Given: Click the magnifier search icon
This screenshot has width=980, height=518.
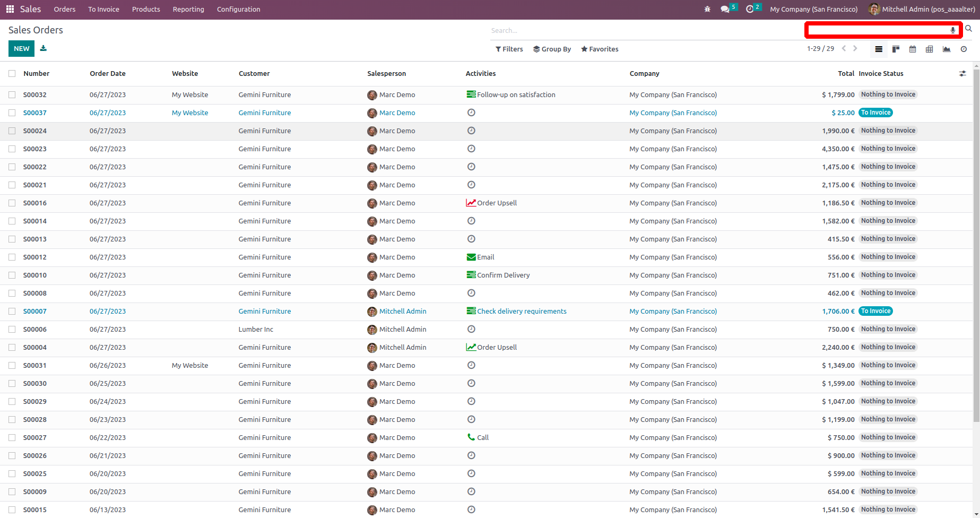Looking at the screenshot, I should pyautogui.click(x=968, y=29).
